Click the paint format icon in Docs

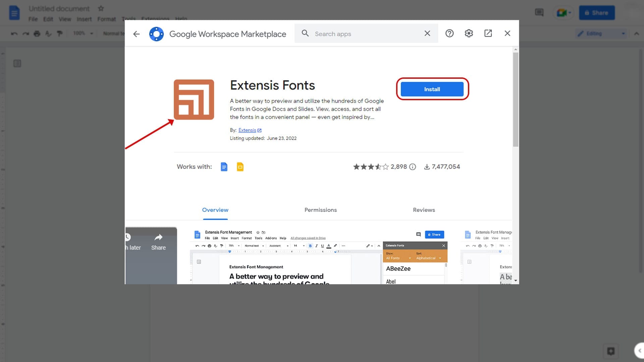[60, 34]
